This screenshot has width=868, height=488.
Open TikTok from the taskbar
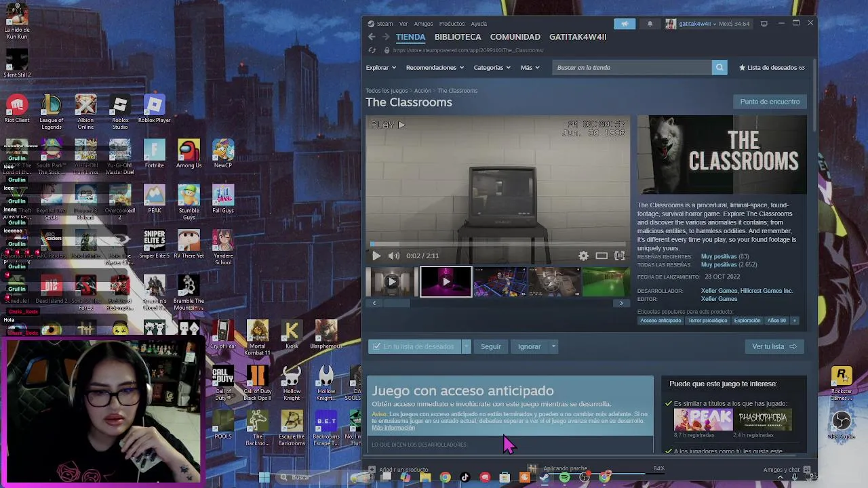coord(465,477)
